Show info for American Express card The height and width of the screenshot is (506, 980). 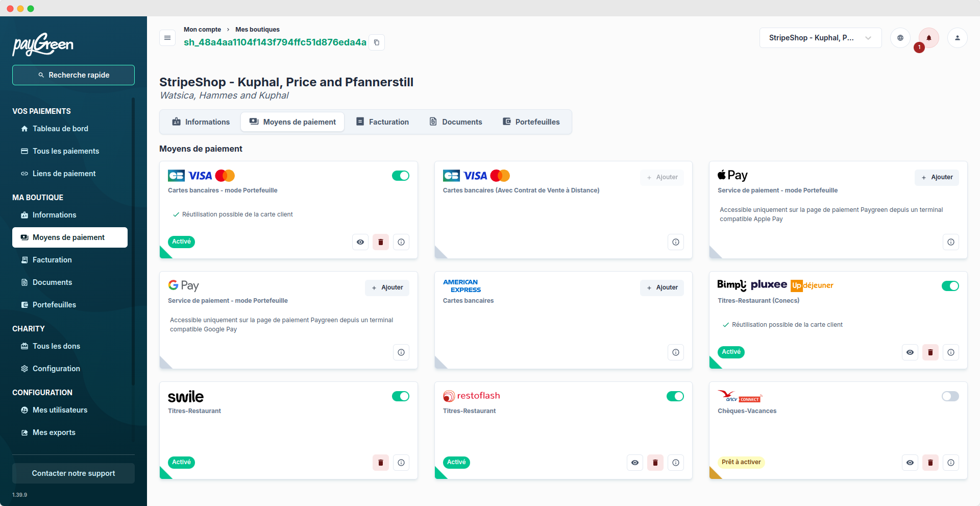(675, 352)
